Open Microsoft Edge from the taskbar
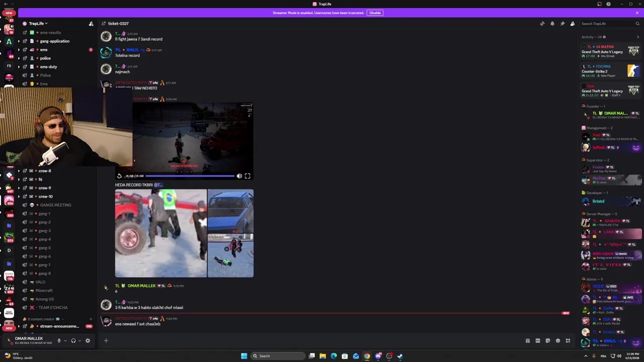This screenshot has width=644, height=362. pos(334,356)
